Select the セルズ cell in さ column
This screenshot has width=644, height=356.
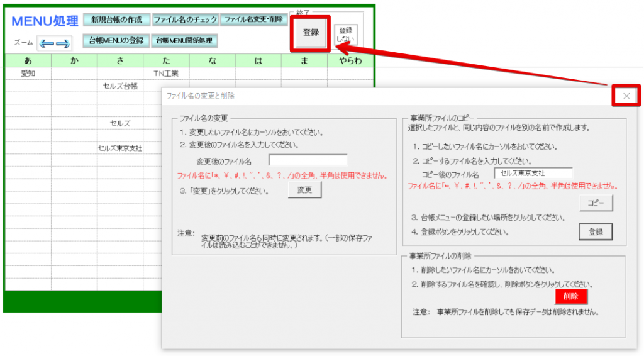point(120,123)
